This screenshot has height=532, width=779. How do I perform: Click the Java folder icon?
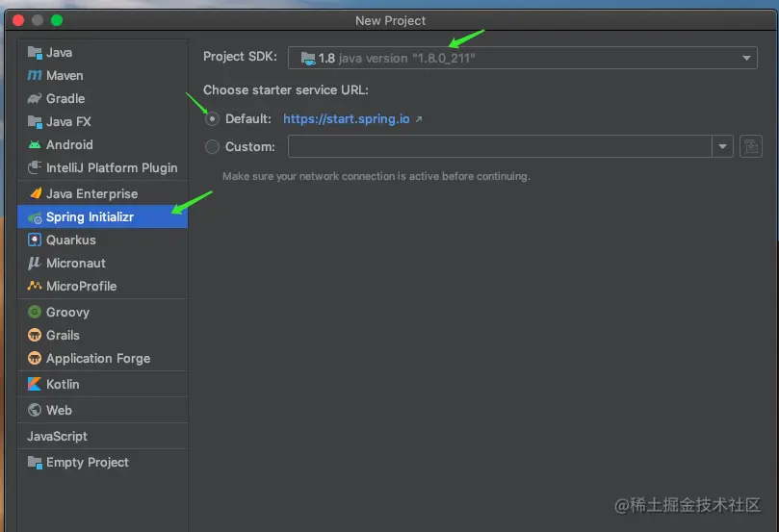35,53
